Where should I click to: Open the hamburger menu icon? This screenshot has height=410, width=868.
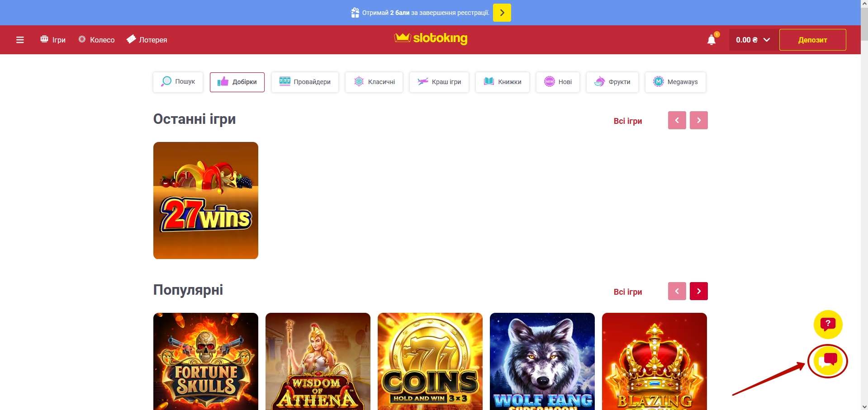pyautogui.click(x=20, y=40)
